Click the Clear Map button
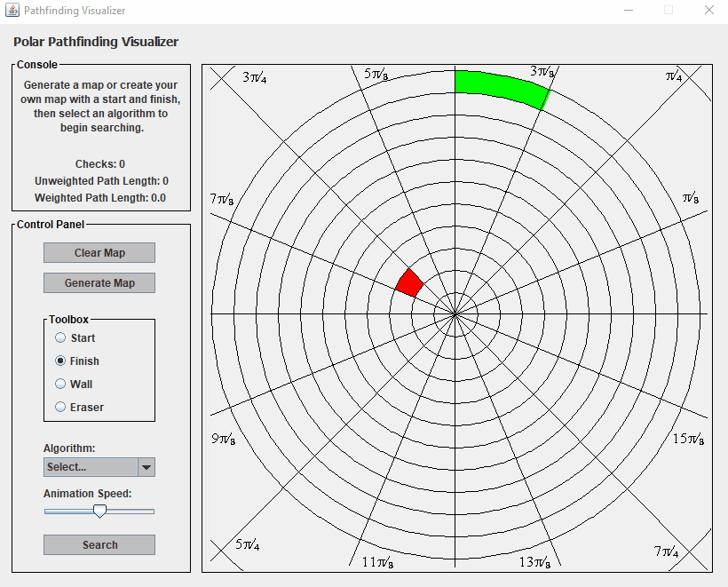The height and width of the screenshot is (587, 728). 99,252
